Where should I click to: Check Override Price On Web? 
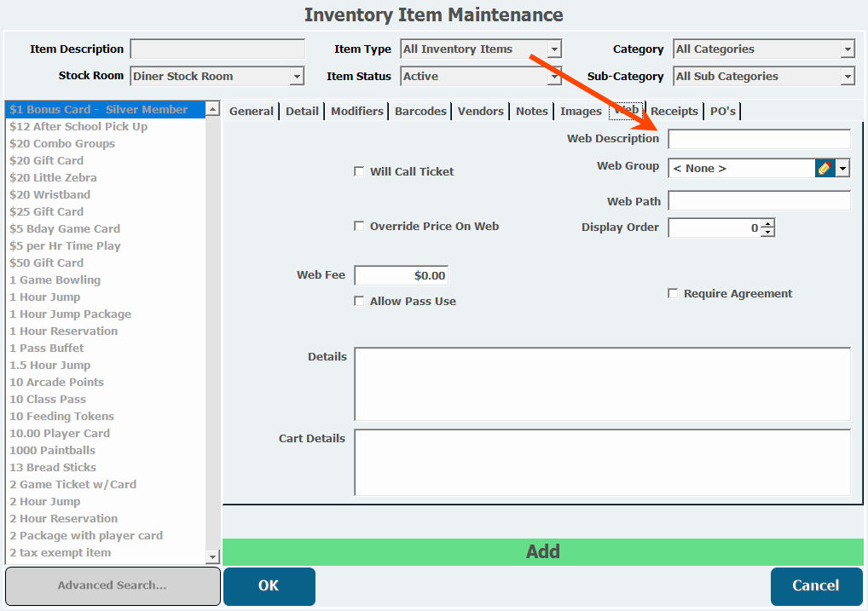tap(359, 227)
